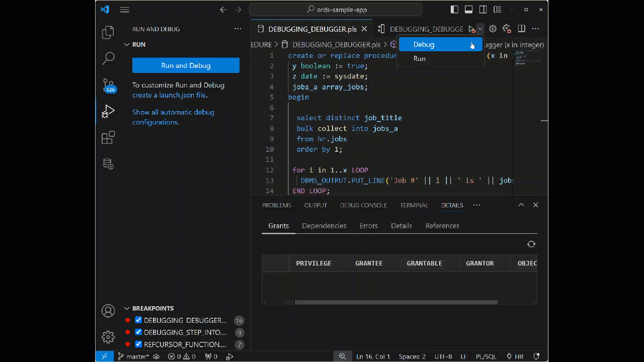Open Source Control view with 526 badge

click(x=109, y=85)
